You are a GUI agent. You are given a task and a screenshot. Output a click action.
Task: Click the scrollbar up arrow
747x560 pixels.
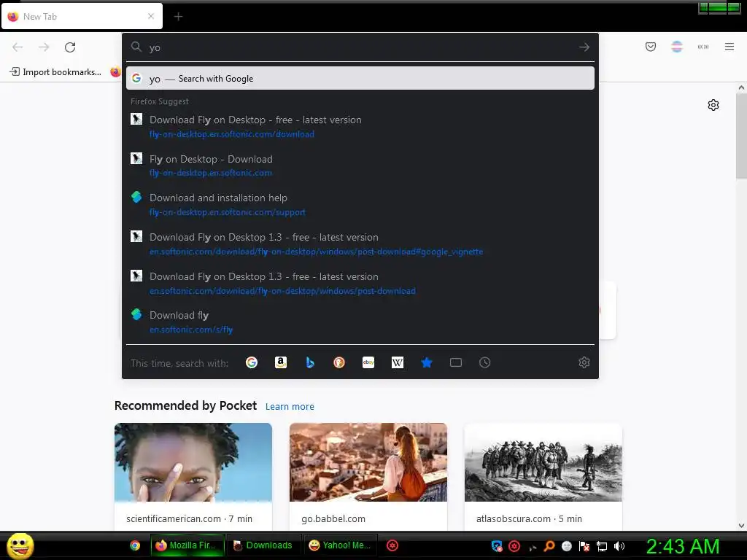coord(741,87)
